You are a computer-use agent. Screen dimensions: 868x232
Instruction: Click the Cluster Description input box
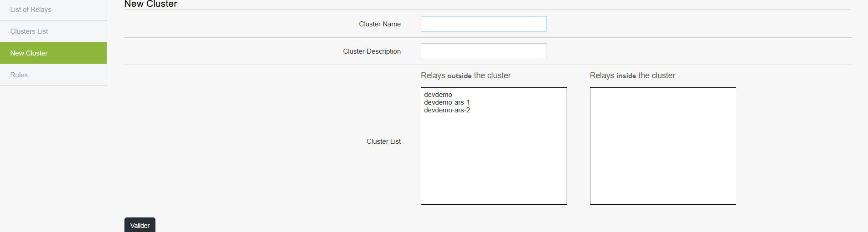pyautogui.click(x=484, y=51)
